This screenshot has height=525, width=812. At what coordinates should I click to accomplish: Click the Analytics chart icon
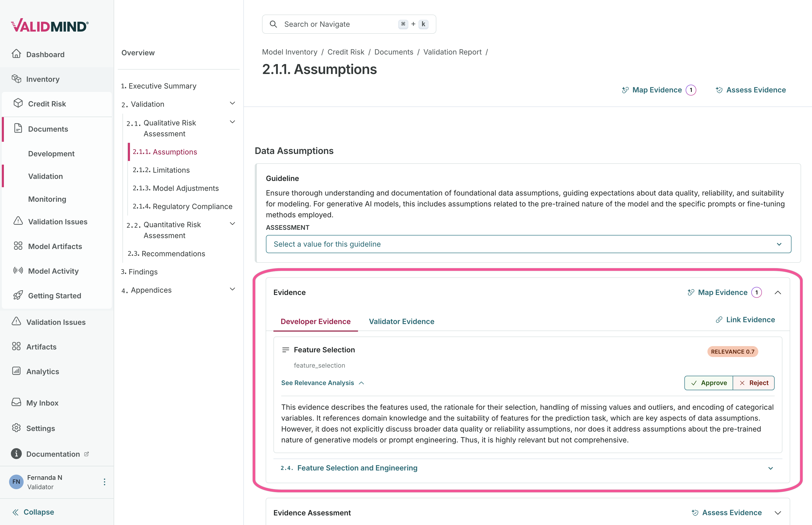pyautogui.click(x=16, y=371)
